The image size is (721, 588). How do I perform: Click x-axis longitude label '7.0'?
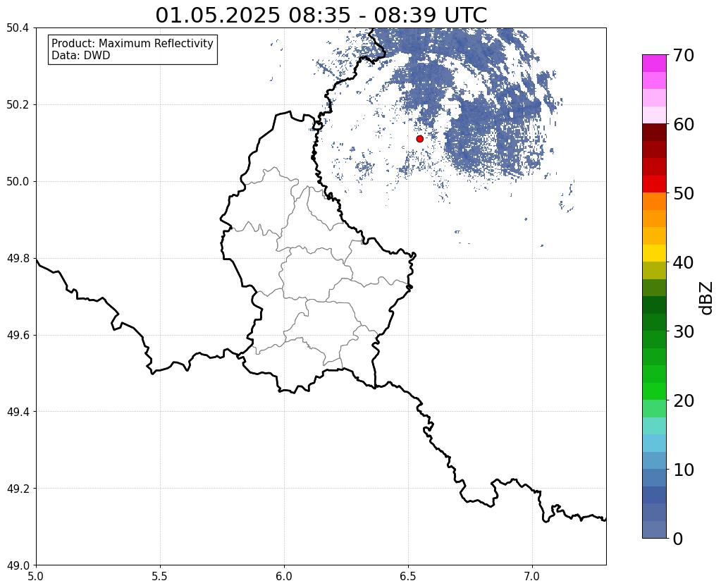(532, 576)
